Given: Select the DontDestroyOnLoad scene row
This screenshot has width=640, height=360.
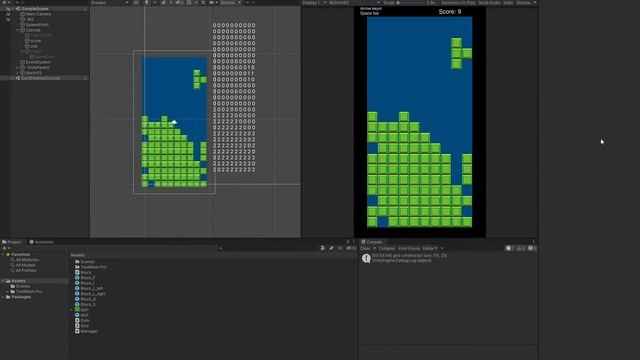Looking at the screenshot, I should 40,78.
